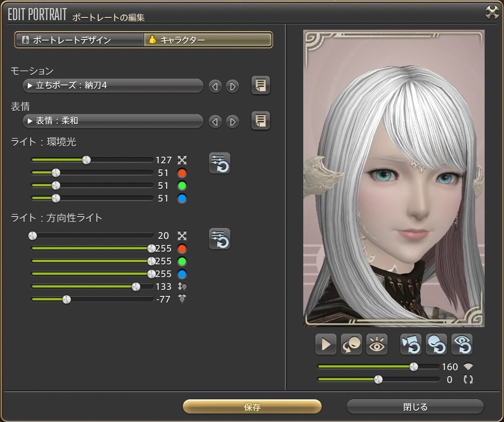Switch to the キャラクター tab
Screen dimensions: 504x422
coord(208,40)
